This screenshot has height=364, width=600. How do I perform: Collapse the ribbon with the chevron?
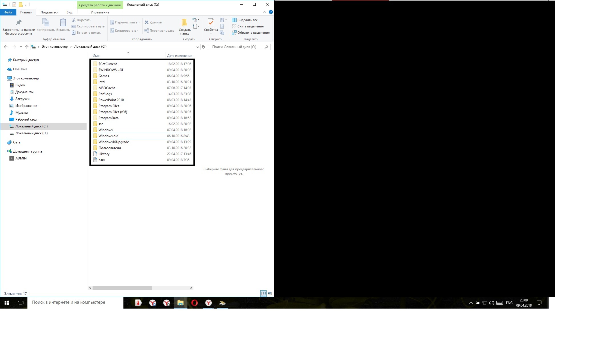click(x=264, y=12)
